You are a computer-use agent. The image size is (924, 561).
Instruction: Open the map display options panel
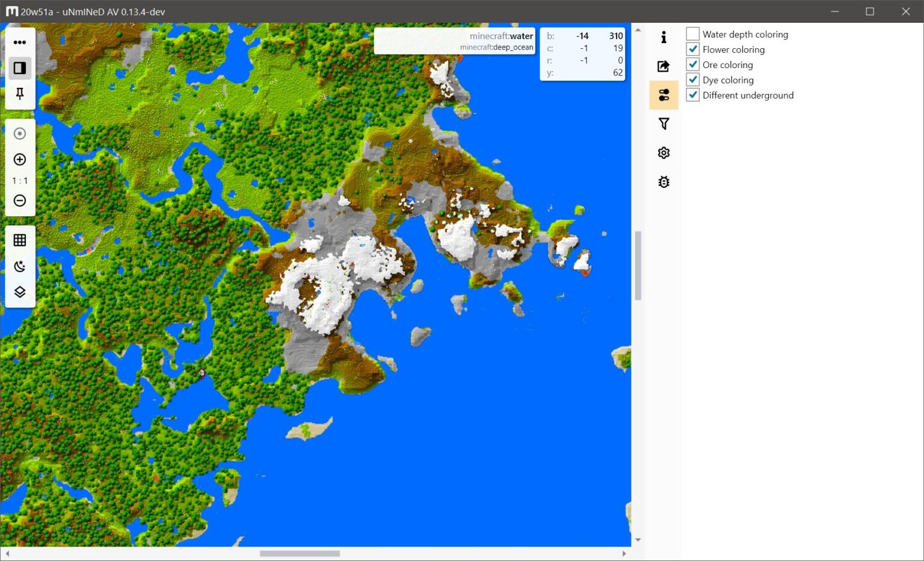(664, 95)
